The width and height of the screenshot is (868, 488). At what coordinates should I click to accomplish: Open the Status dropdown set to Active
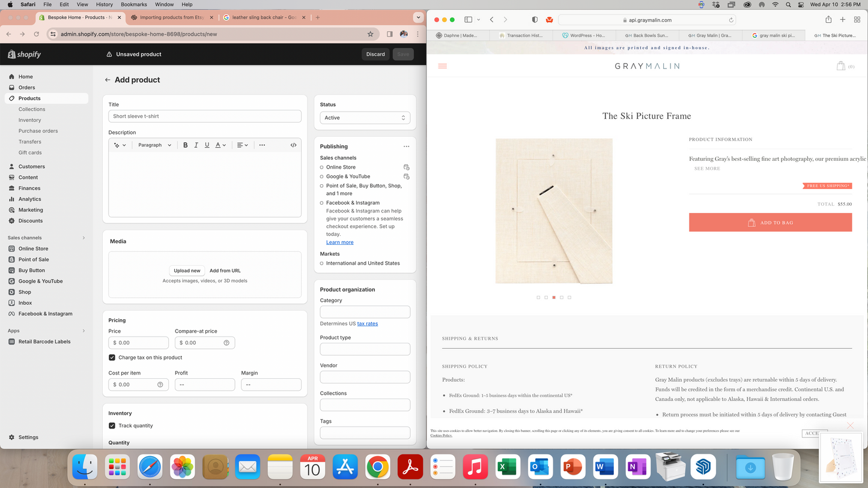[365, 118]
